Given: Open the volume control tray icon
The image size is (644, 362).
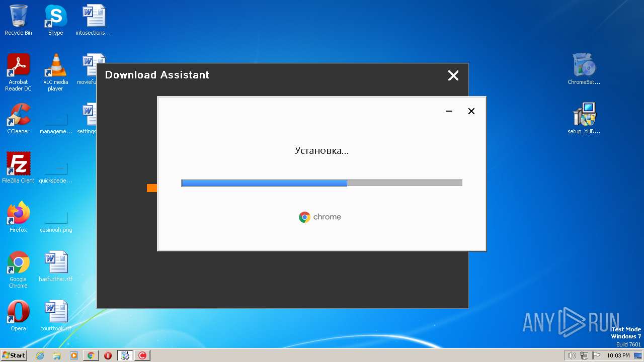Looking at the screenshot, I should click(572, 355).
